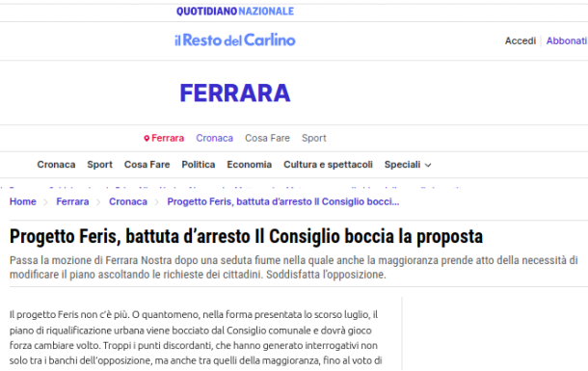Click the large FERRARA section heading
This screenshot has width=588, height=371.
coord(235,93)
